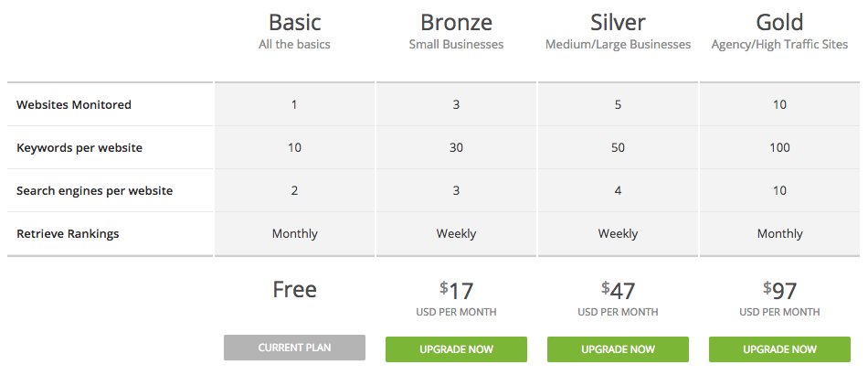Click the Silver plan's 50 keywords cell
The image size is (868, 375).
pyautogui.click(x=618, y=148)
